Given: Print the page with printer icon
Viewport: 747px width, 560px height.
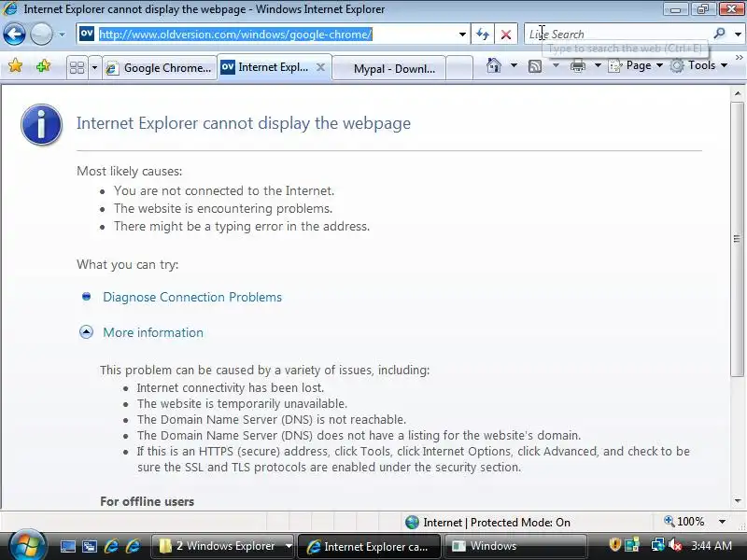Looking at the screenshot, I should click(x=577, y=65).
